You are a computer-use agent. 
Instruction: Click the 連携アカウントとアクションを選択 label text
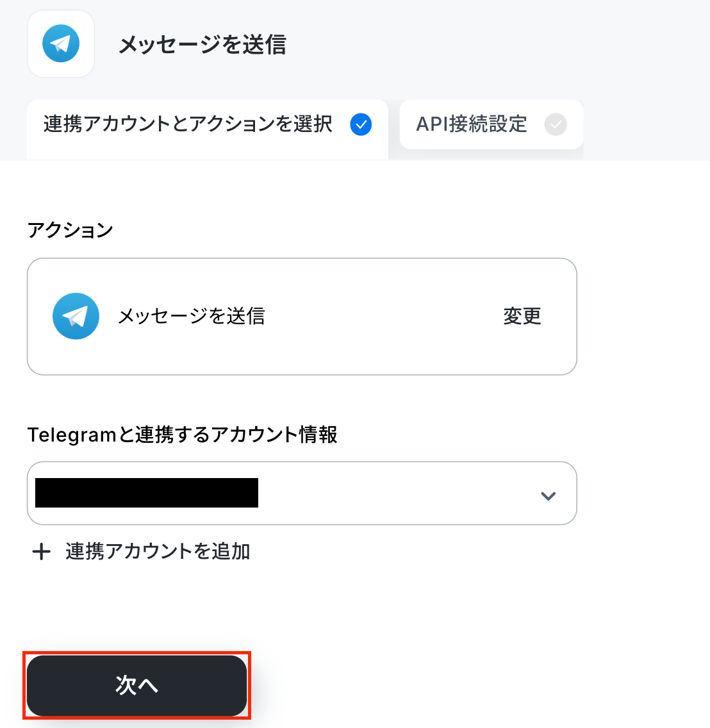188,124
